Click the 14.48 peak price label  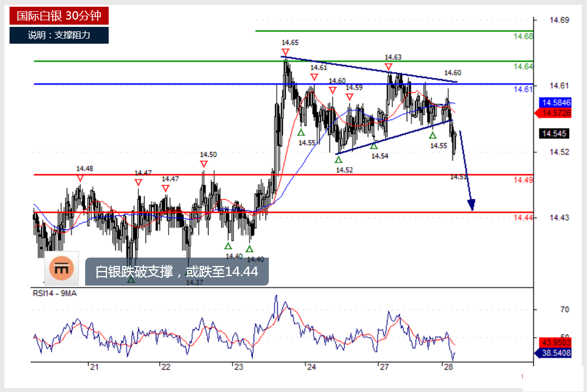point(85,169)
